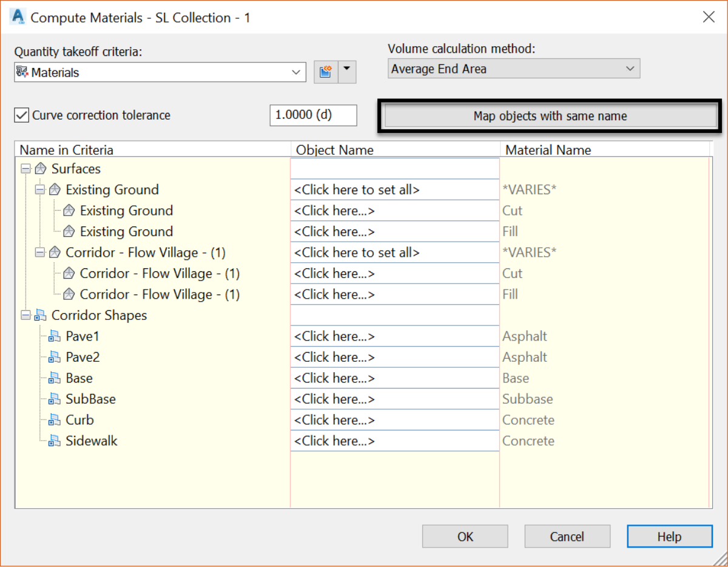Click surface icon of Corridor Flow Village Cut row
Image resolution: width=728 pixels, height=567 pixels.
[69, 273]
